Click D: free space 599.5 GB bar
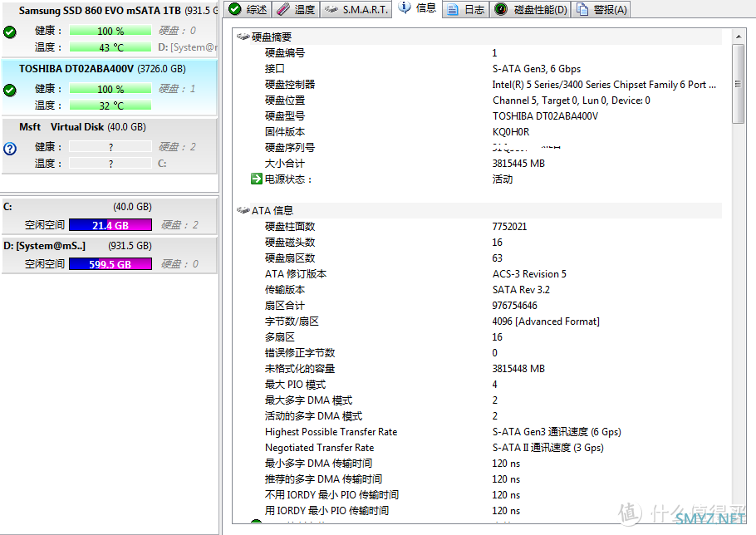 coord(110,264)
